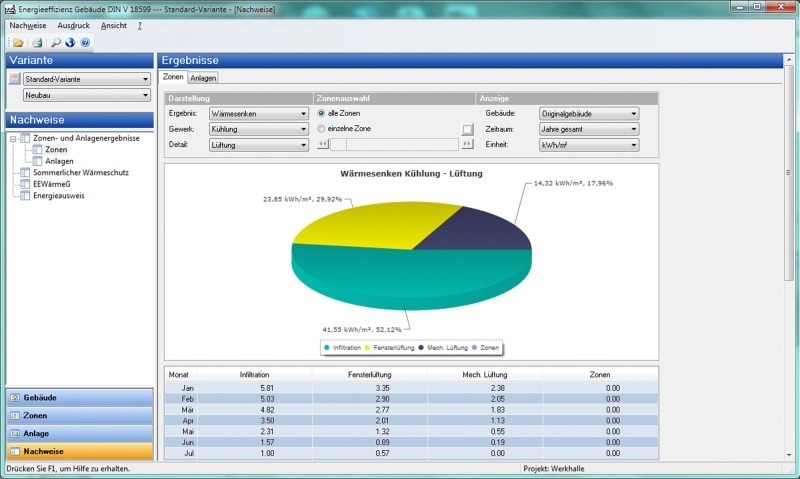
Task: Open the Nachweise navigation section
Action: (x=80, y=451)
